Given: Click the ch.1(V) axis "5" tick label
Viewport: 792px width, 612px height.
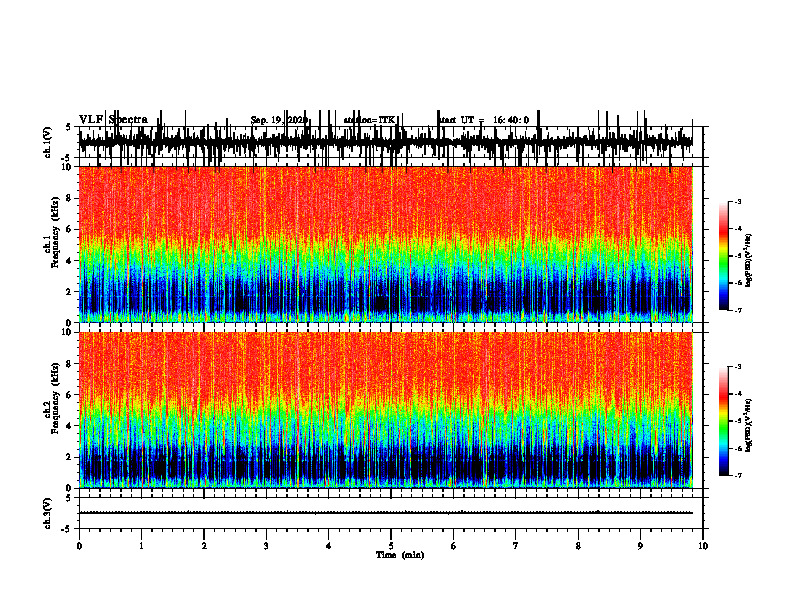Looking at the screenshot, I should point(68,127).
